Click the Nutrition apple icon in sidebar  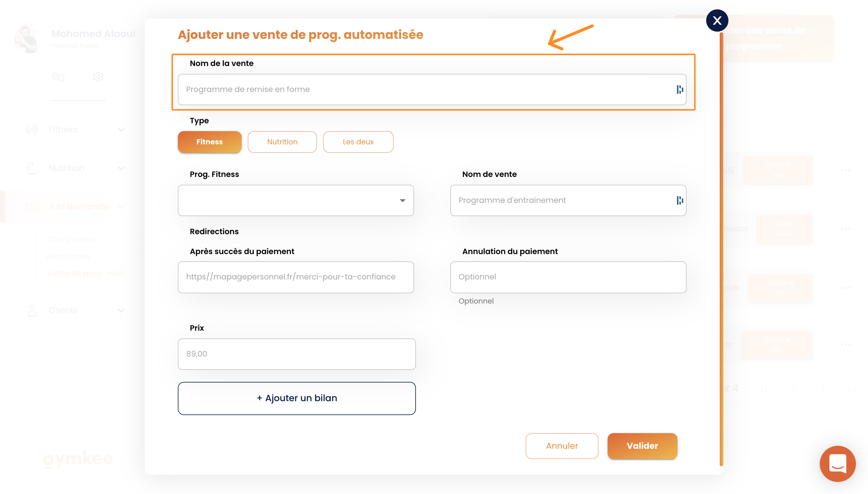(32, 168)
